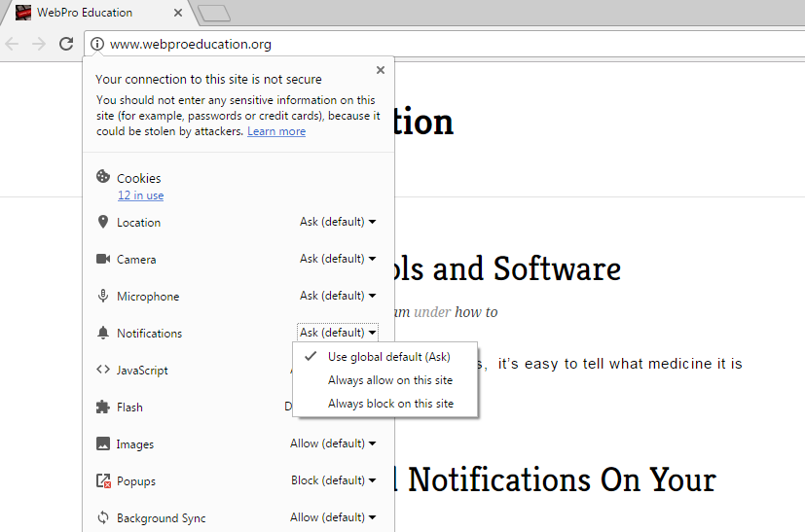Open the 12 in use cookies link
The width and height of the screenshot is (805, 532).
140,195
